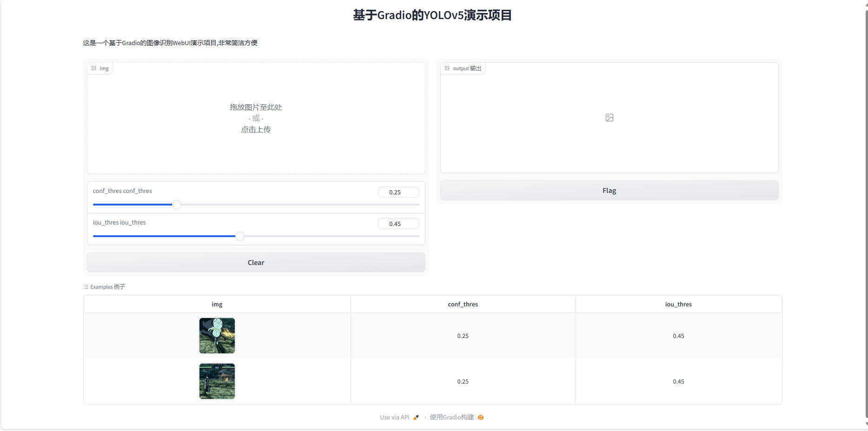Click the 拖放图片至此处 drop area text
Viewport: 868px width, 431px height.
click(x=256, y=107)
